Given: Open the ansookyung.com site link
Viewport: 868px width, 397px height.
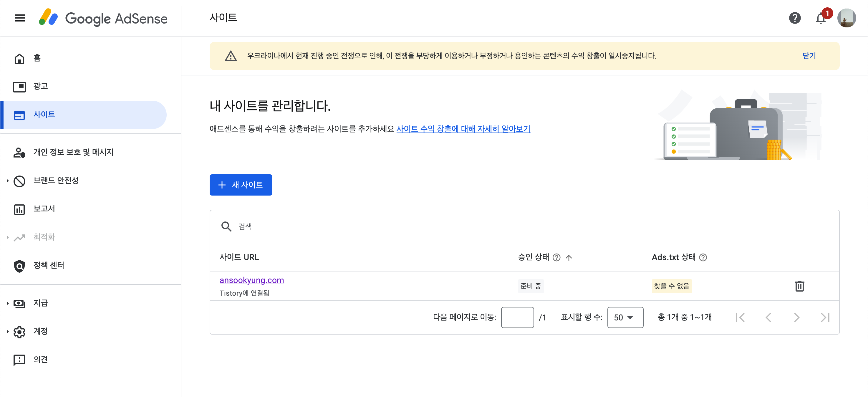Looking at the screenshot, I should coord(251,280).
